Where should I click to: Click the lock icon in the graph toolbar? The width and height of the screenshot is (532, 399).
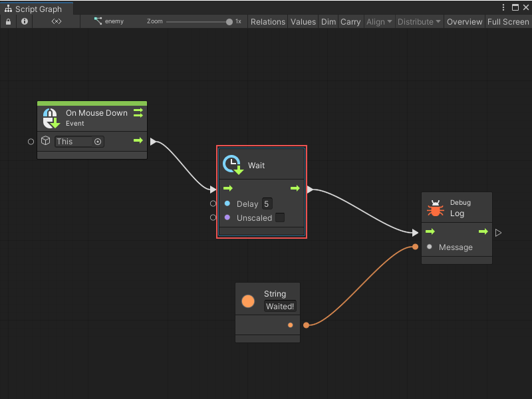(x=8, y=21)
